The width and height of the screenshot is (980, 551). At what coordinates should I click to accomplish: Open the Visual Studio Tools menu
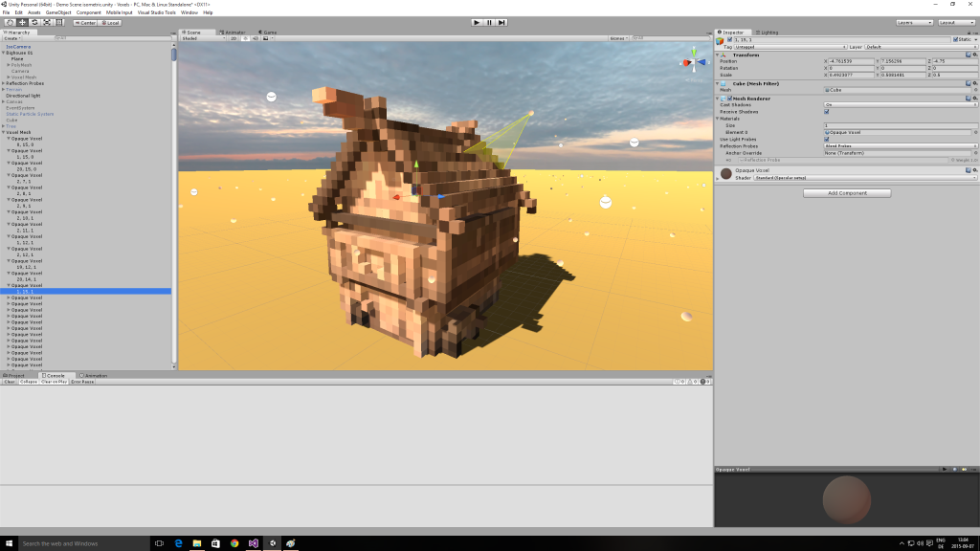point(156,12)
